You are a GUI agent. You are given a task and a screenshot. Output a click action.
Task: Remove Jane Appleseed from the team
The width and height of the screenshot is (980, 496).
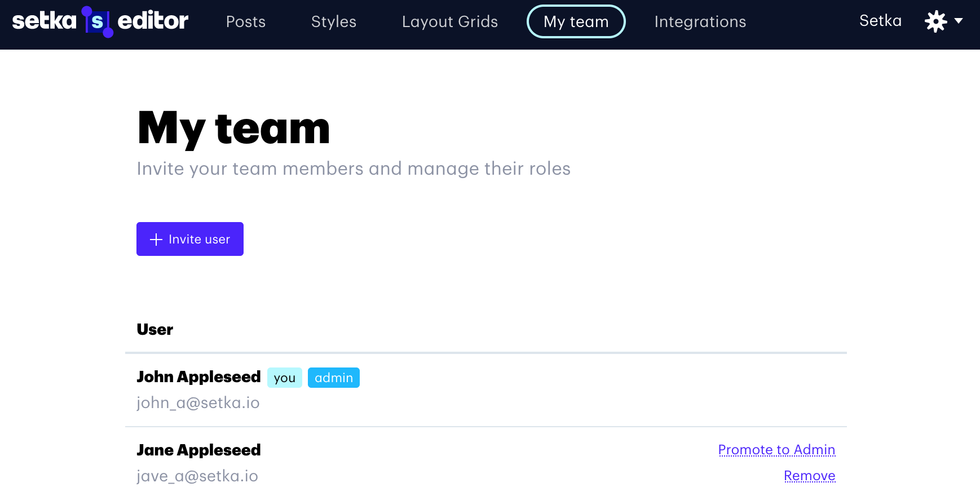tap(809, 476)
